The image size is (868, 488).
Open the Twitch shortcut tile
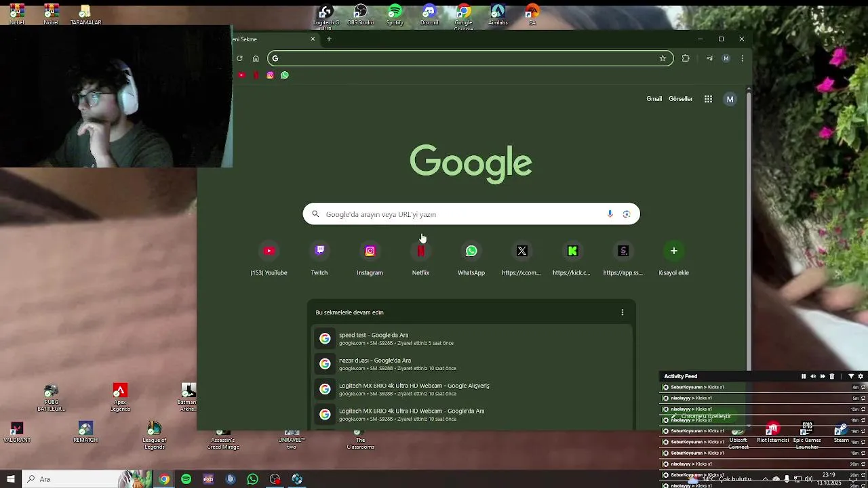tap(319, 259)
